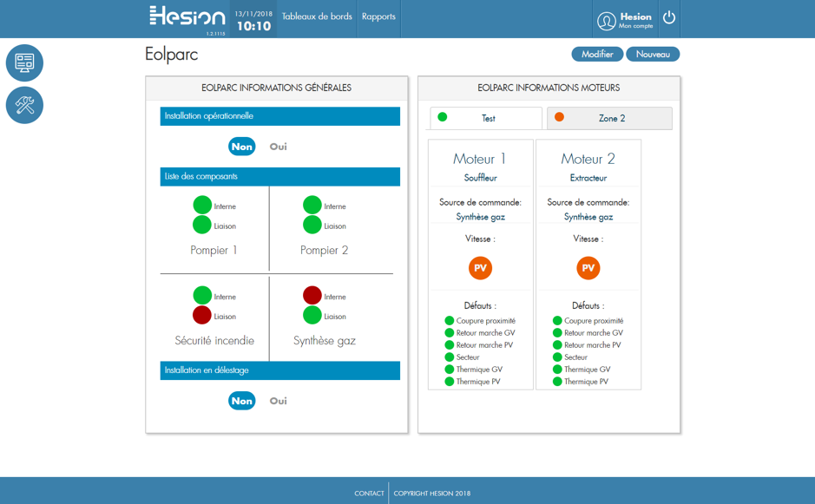Click EOLPARC INFORMATIONS GÉNÉRALES panel title

click(x=277, y=88)
